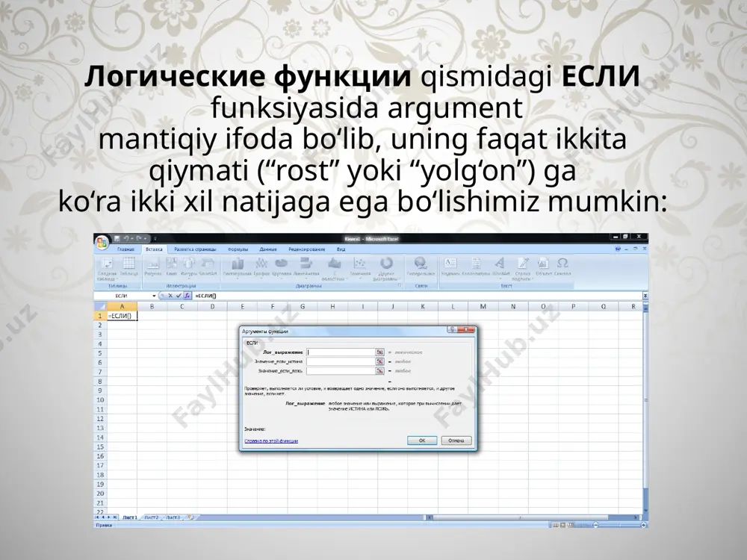Screen dimensions: 747x560
Task: Open the Данные tab
Action: point(267,249)
